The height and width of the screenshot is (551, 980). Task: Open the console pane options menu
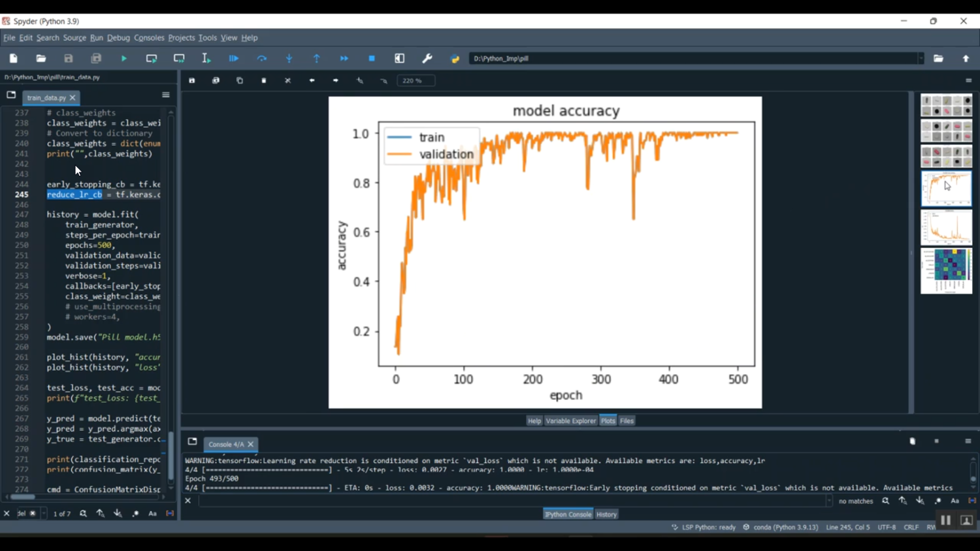tap(968, 441)
